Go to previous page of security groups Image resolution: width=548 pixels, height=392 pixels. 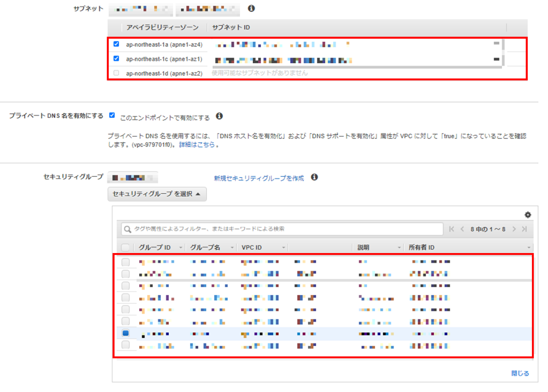point(462,229)
